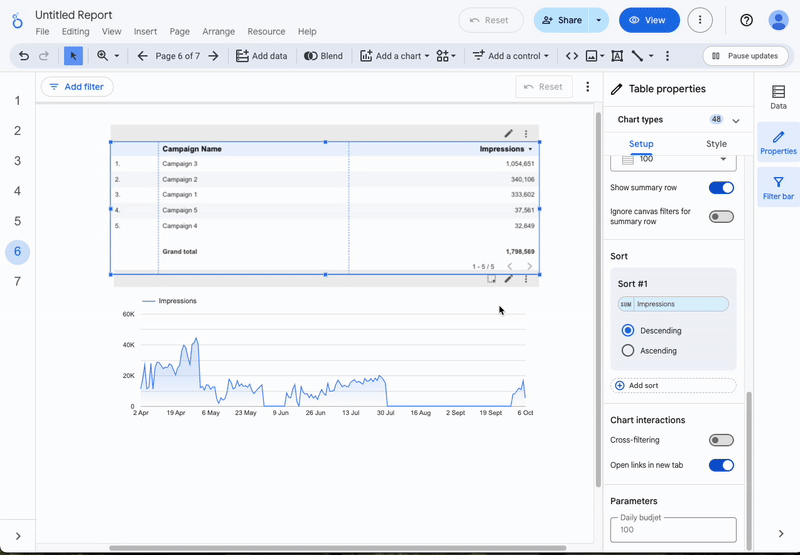
Task: Select the Descending sort radio button
Action: pyautogui.click(x=628, y=331)
